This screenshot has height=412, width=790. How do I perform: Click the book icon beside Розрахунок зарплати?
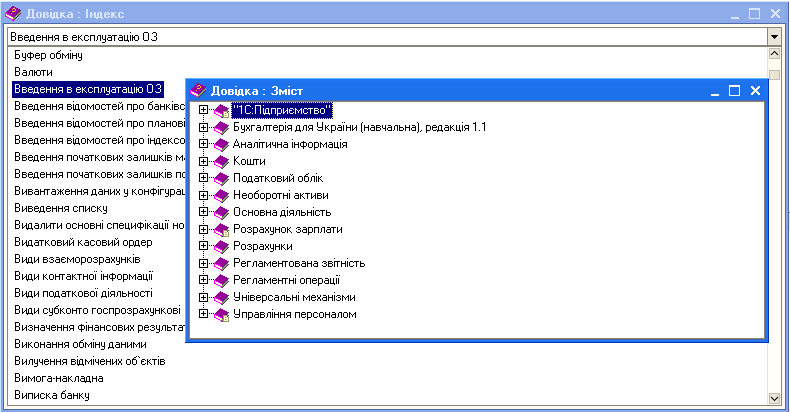point(222,230)
